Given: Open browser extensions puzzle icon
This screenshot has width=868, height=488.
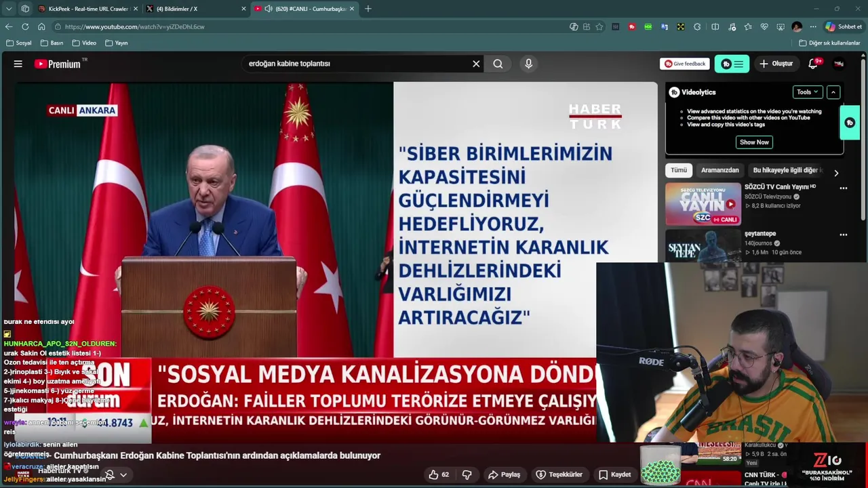Looking at the screenshot, I should coord(698,26).
